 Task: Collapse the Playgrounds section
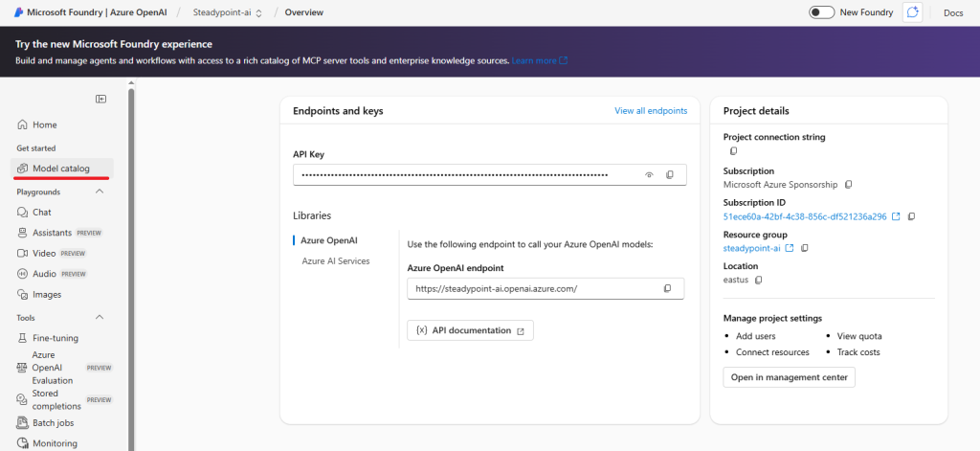tap(100, 192)
